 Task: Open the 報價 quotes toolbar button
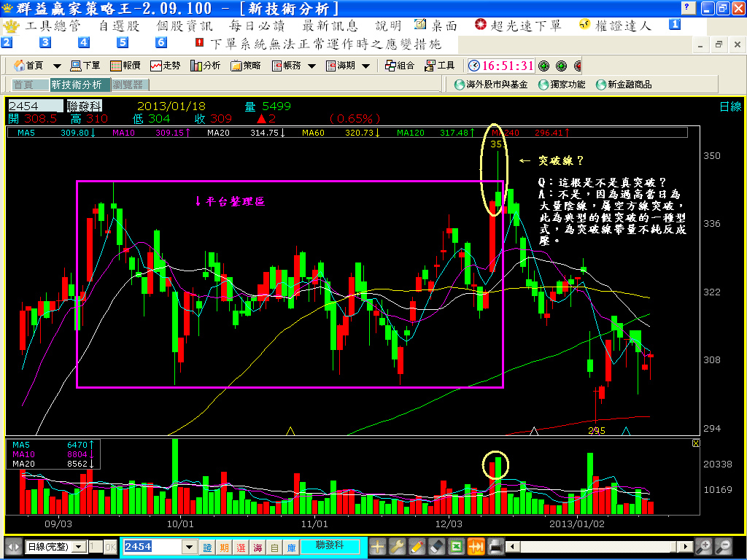[125, 66]
